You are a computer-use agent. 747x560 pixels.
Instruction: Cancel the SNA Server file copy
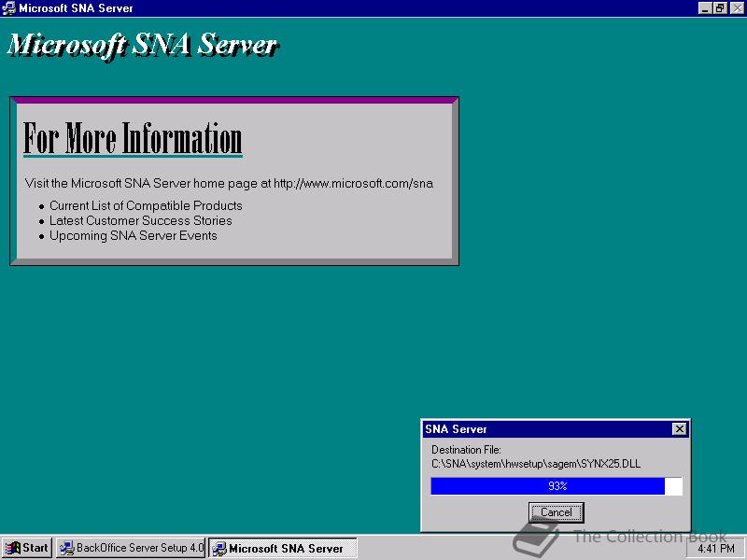tap(556, 512)
